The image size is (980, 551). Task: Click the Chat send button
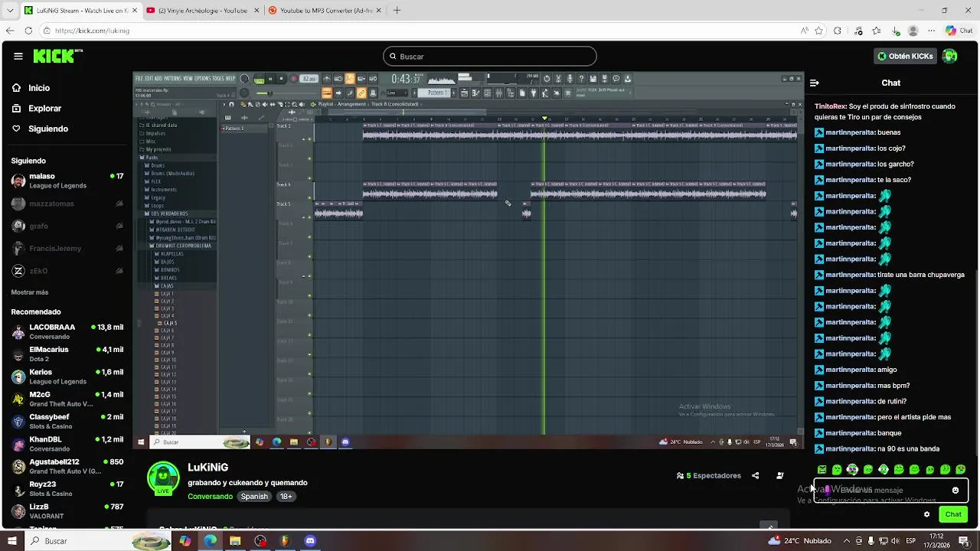pyautogui.click(x=953, y=514)
